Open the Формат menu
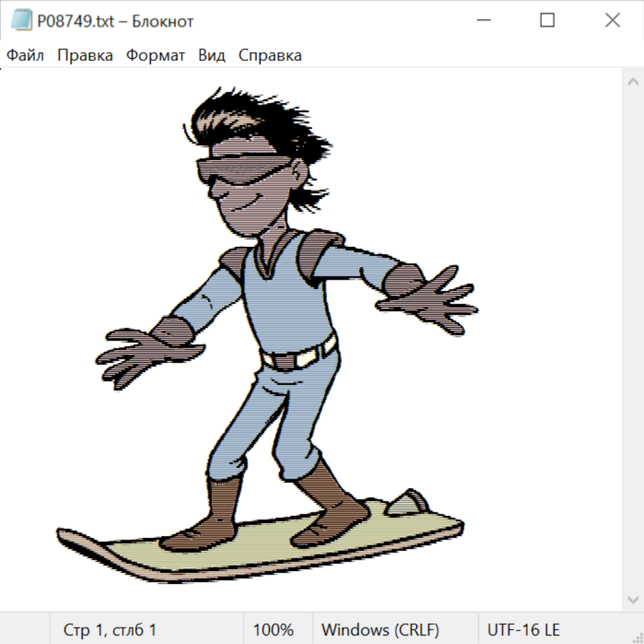The width and height of the screenshot is (644, 644). point(155,56)
